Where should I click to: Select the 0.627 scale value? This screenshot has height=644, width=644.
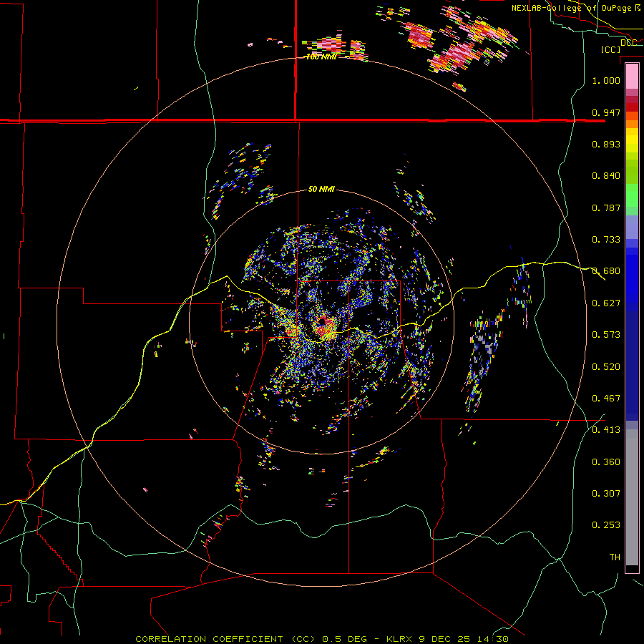(x=606, y=303)
